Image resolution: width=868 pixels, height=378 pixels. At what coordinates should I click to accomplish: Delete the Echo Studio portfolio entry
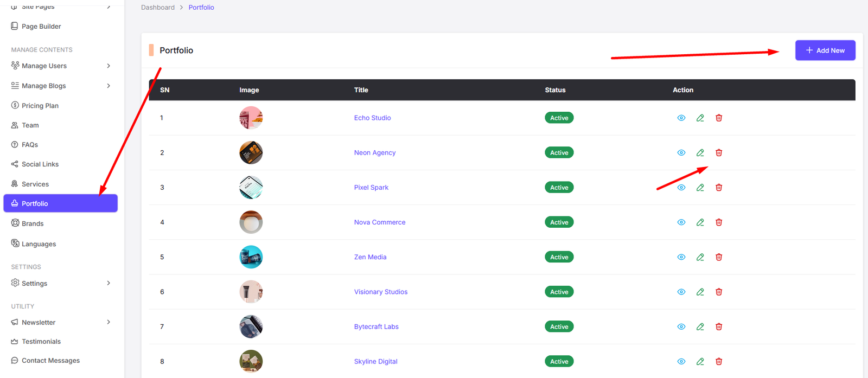719,118
